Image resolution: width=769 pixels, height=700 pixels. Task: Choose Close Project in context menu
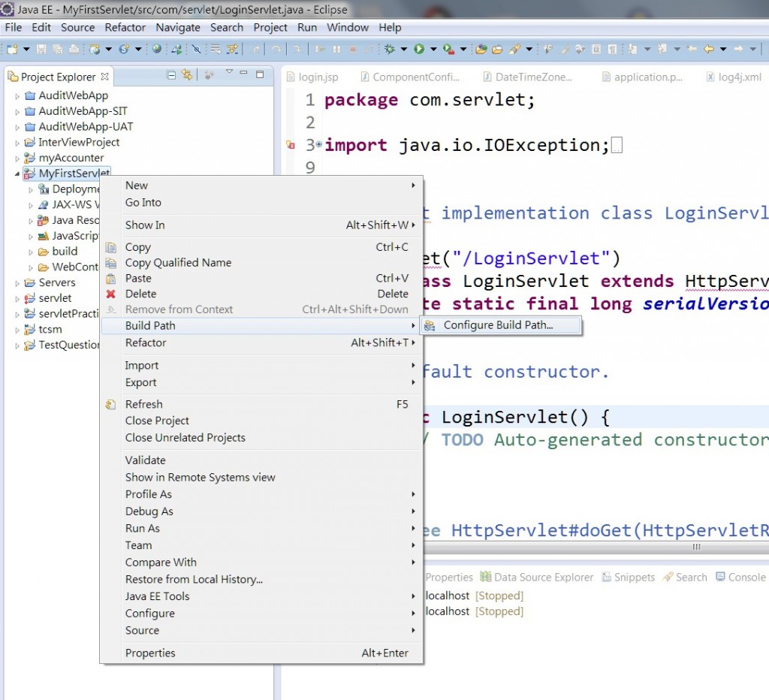pyautogui.click(x=261, y=421)
